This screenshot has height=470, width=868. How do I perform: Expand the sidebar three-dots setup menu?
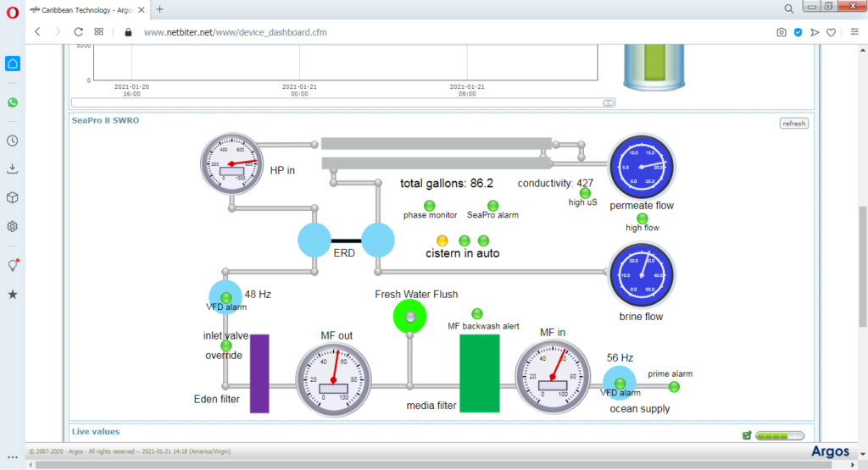coord(13,457)
